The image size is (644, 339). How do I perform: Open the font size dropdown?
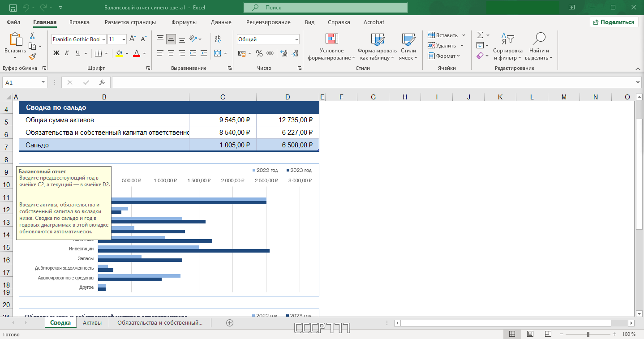coord(124,39)
